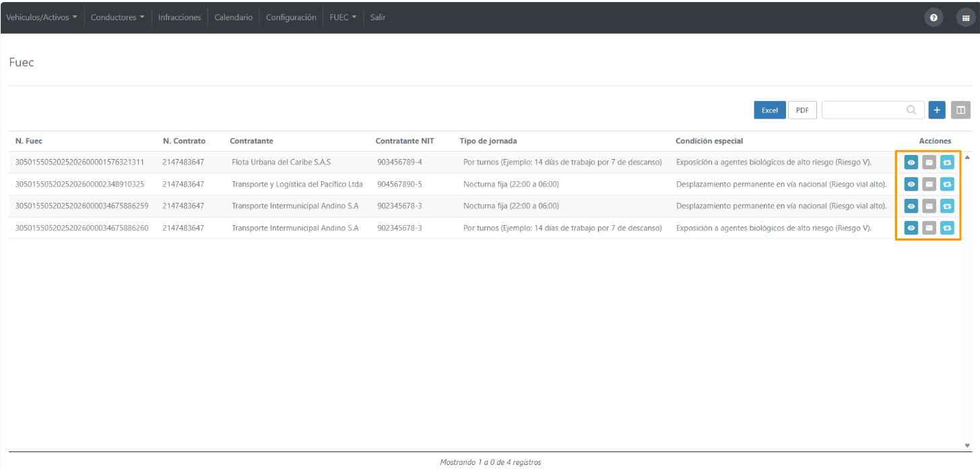This screenshot has width=980, height=469.
Task: Click the search magnifier icon
Action: (x=911, y=110)
